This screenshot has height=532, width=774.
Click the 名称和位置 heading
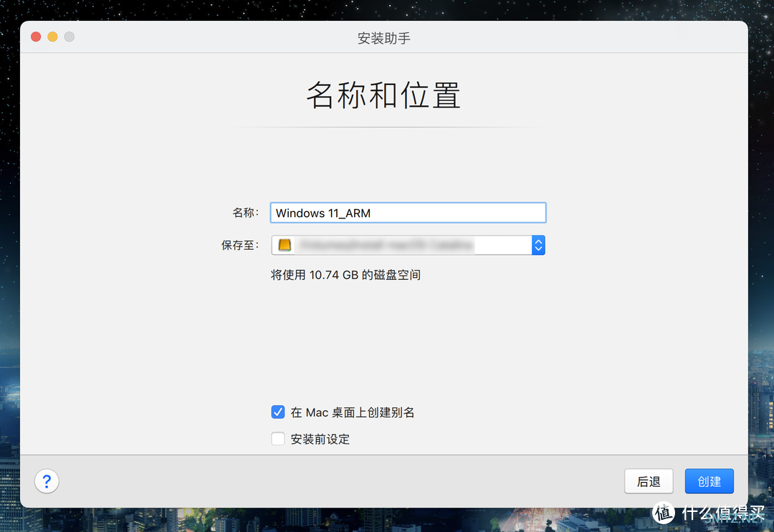(x=383, y=95)
